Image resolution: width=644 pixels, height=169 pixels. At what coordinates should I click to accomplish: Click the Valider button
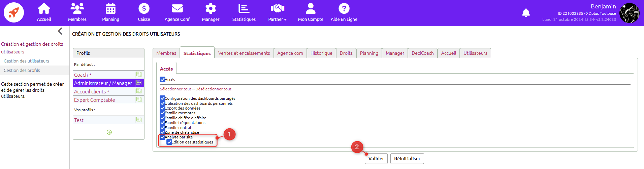tap(376, 159)
